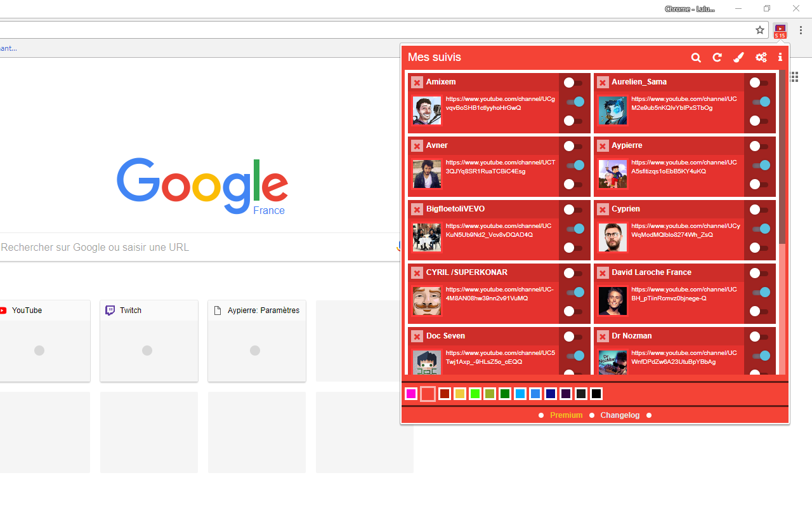812x508 pixels.
Task: Toggle the bottom switch for Aypierre
Action: coord(759,184)
